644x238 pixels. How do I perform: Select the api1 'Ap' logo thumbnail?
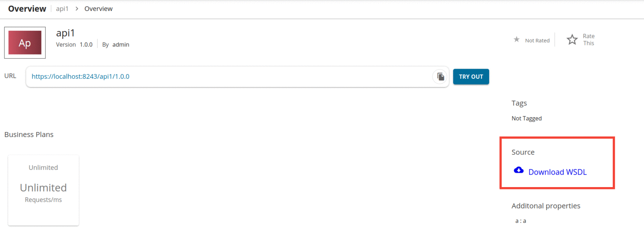25,42
